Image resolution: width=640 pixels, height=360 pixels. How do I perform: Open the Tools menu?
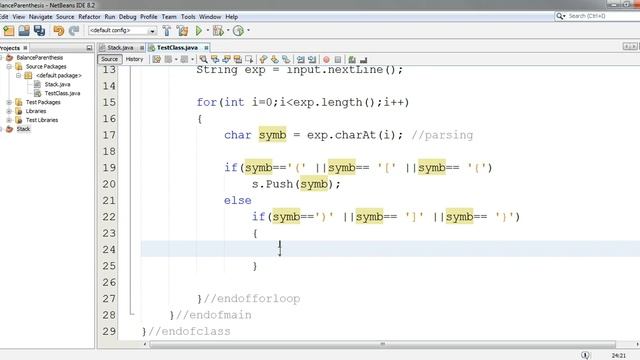click(188, 17)
